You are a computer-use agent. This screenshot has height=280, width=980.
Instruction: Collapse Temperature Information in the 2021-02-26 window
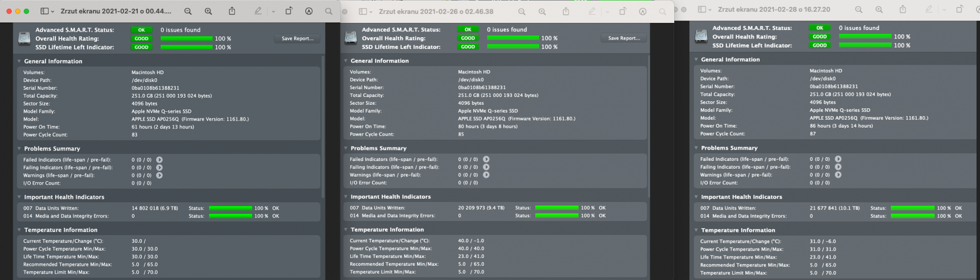tap(345, 229)
